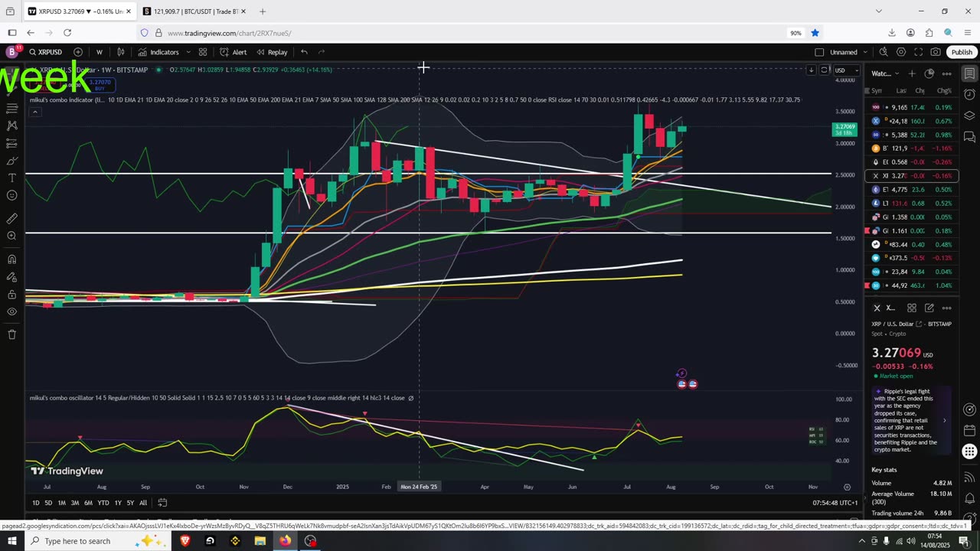Set the 1D time range
980x551 pixels.
35,503
